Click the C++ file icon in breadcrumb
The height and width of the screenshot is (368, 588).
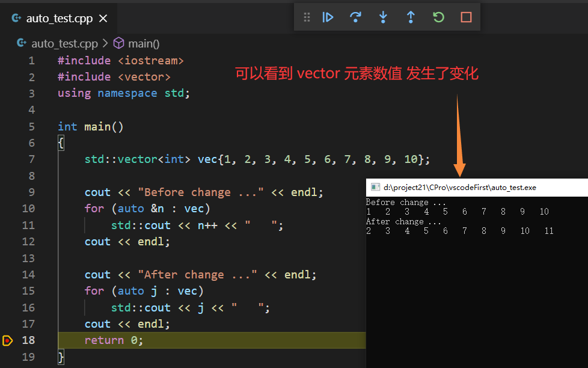22,43
